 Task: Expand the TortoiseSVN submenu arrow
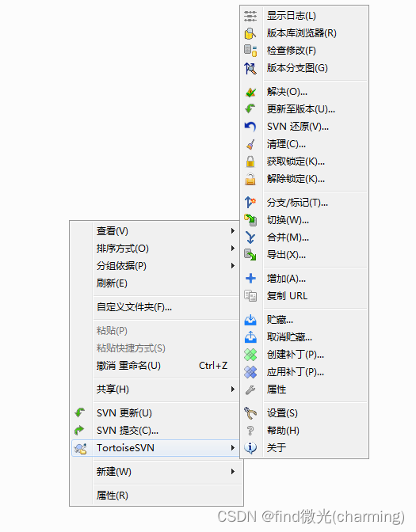(233, 448)
